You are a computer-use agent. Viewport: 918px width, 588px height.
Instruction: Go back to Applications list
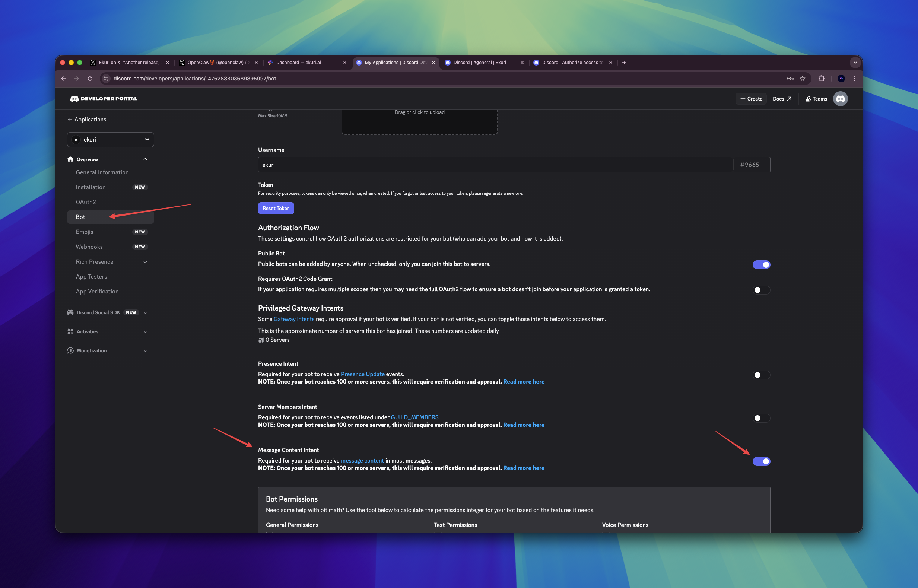point(87,119)
